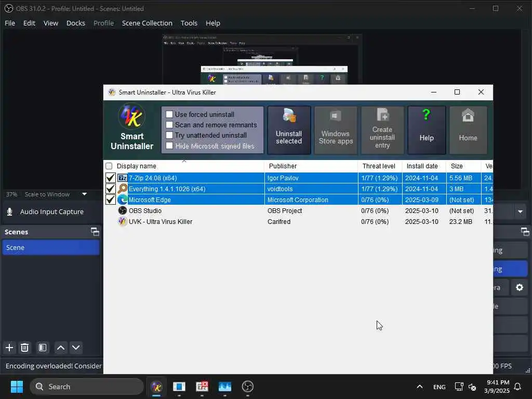
Task: Show hidden system tray icons
Action: (419, 387)
